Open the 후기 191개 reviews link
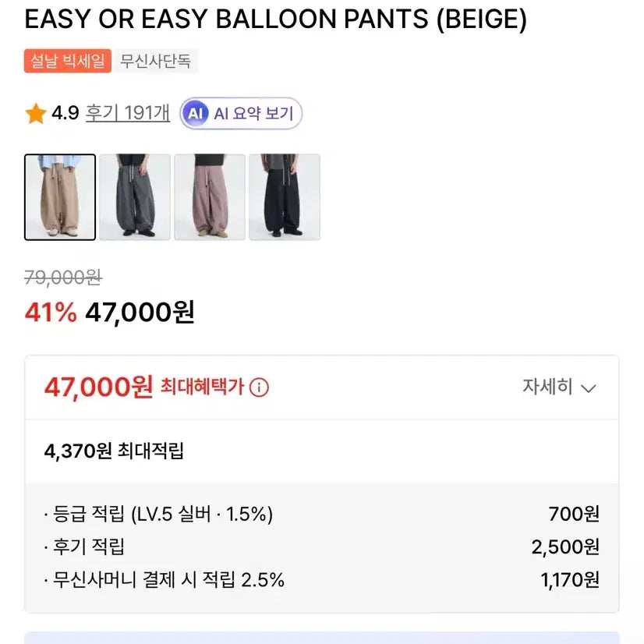The width and height of the screenshot is (644, 644). point(128,114)
